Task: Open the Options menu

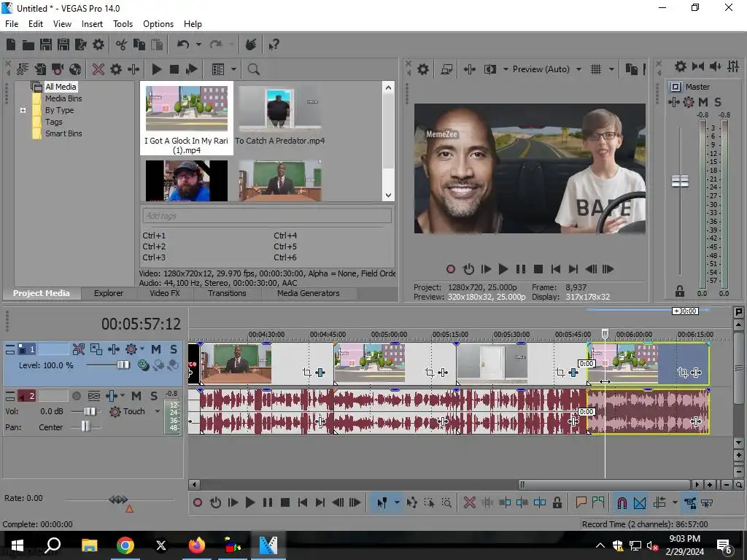Action: pos(158,24)
